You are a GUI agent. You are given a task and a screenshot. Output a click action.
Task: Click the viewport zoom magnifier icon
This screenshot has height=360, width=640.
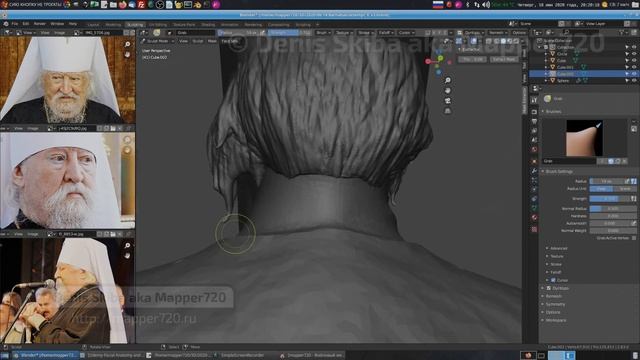(448, 80)
